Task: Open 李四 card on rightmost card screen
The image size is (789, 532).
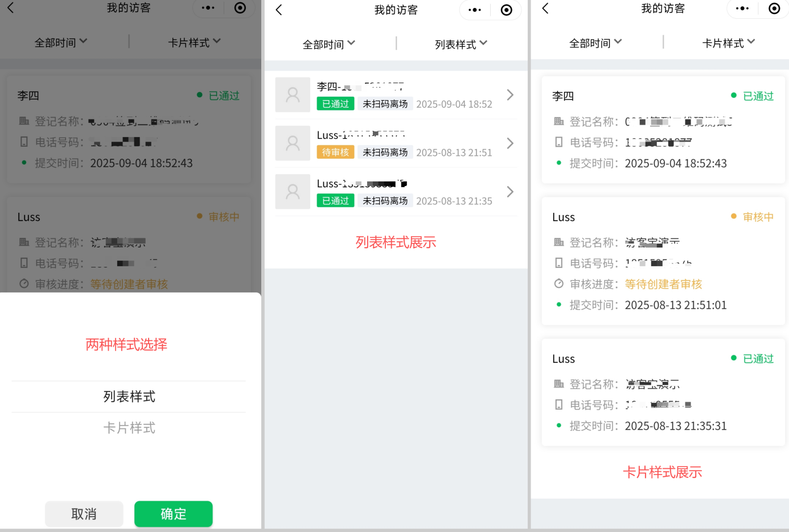Action: (663, 130)
